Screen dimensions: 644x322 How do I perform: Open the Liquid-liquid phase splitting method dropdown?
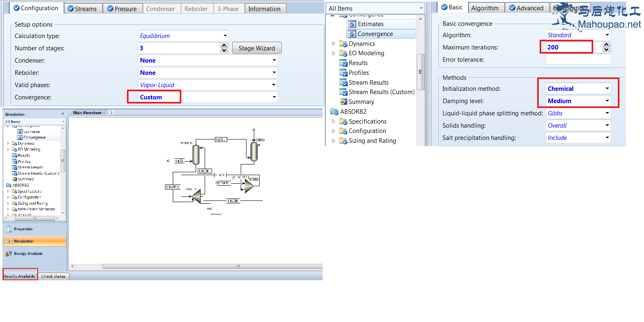click(607, 113)
